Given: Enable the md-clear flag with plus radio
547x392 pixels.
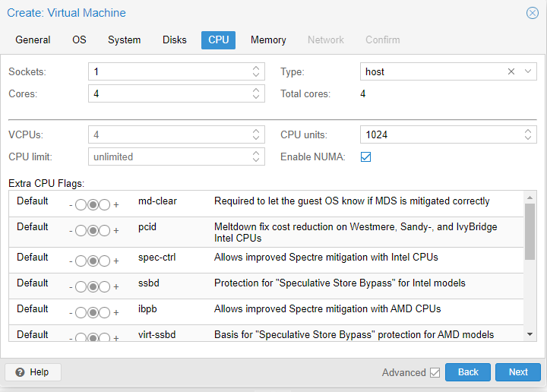Looking at the screenshot, I should click(105, 205).
